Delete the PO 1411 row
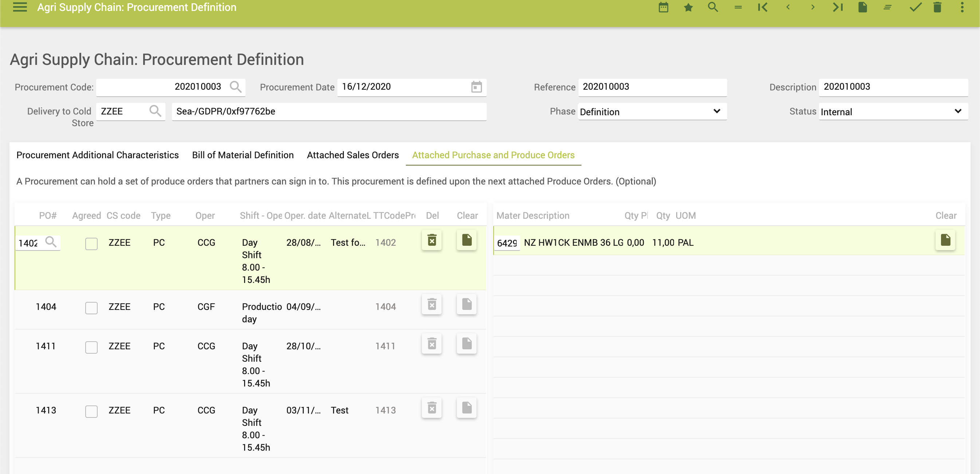The image size is (980, 474). point(432,344)
